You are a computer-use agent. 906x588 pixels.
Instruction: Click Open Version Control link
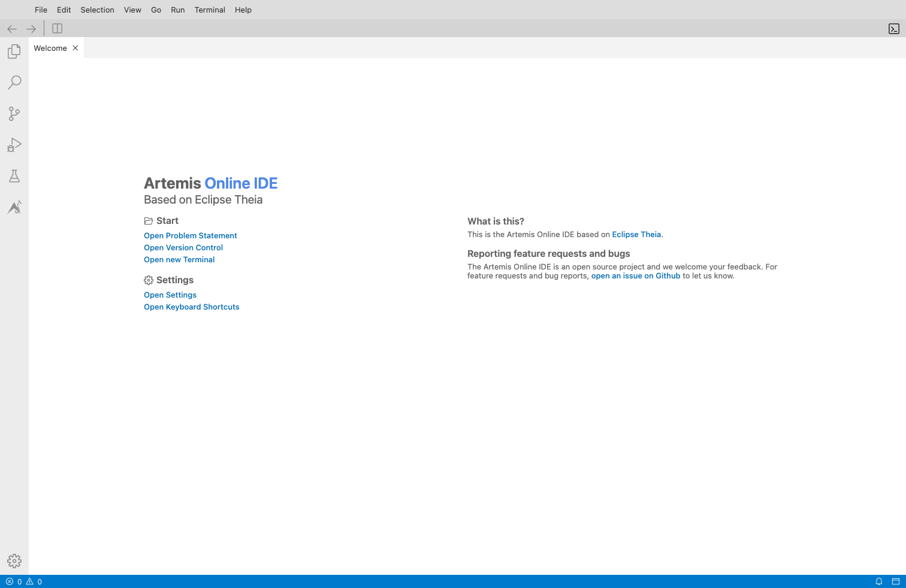click(183, 247)
